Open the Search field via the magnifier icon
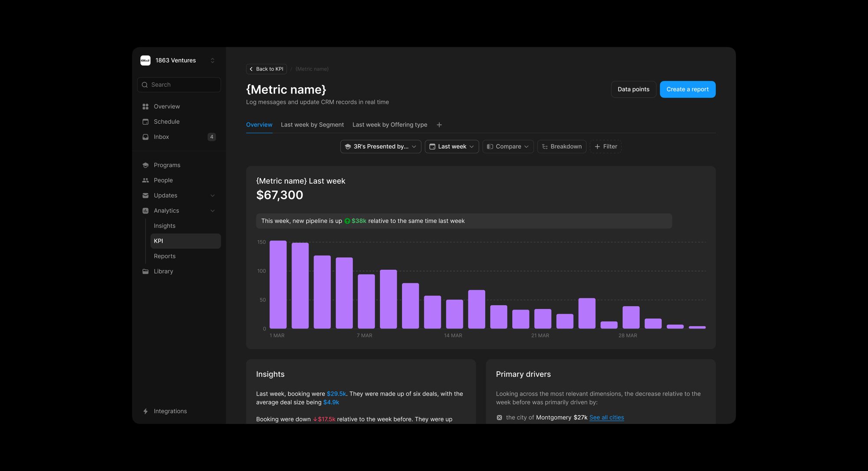The width and height of the screenshot is (868, 471). click(145, 85)
